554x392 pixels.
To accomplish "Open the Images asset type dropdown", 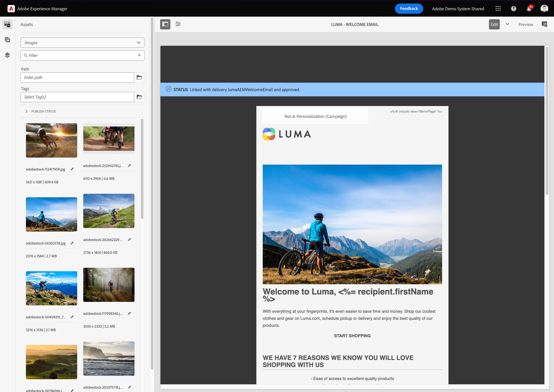I will click(x=82, y=43).
